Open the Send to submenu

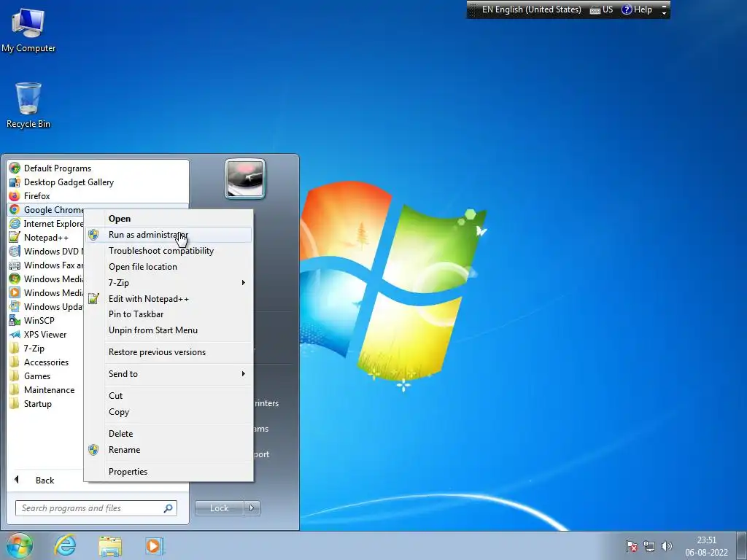[x=169, y=374]
